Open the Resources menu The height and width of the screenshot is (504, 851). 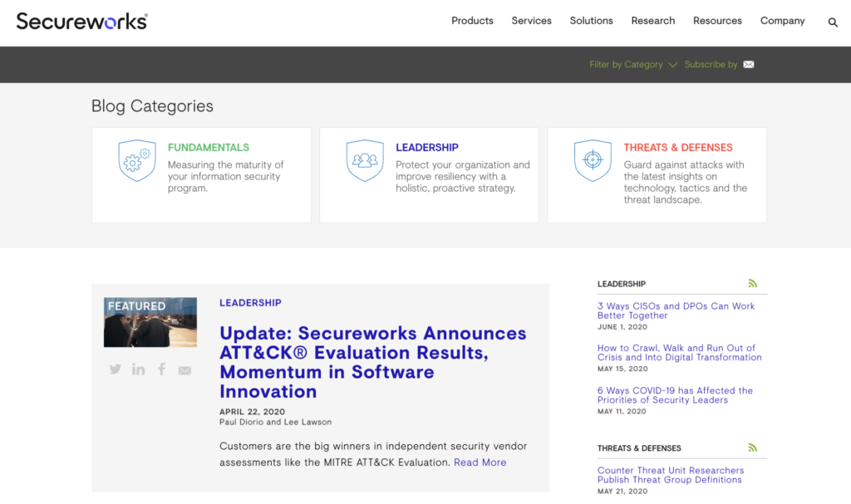[717, 21]
